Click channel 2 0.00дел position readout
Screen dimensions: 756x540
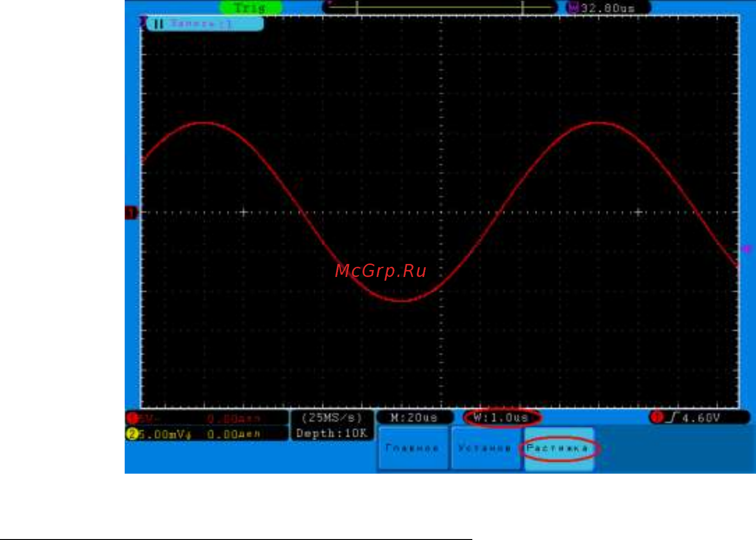point(234,434)
